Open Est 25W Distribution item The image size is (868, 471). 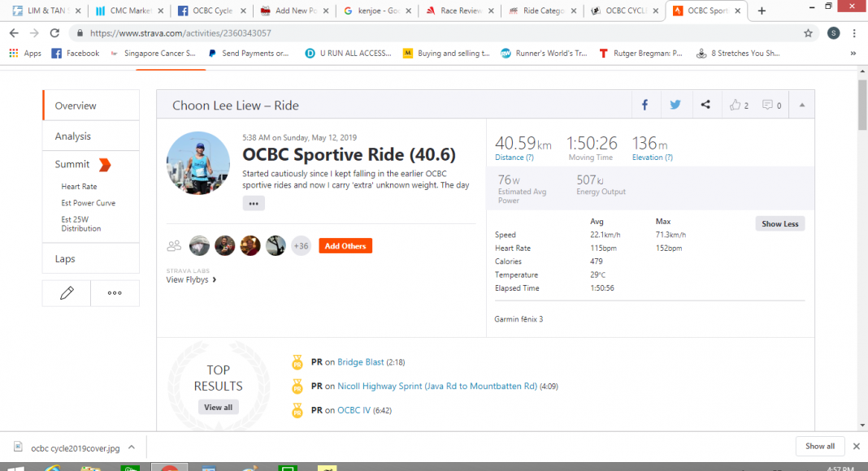(81, 224)
